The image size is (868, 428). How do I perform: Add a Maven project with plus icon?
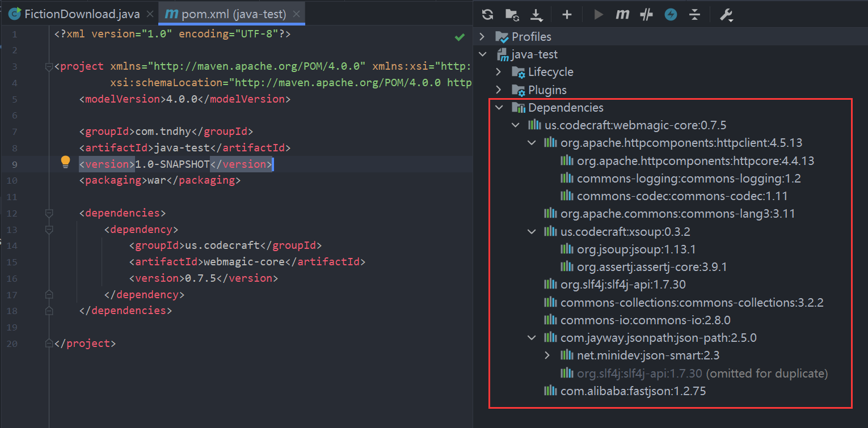tap(567, 15)
